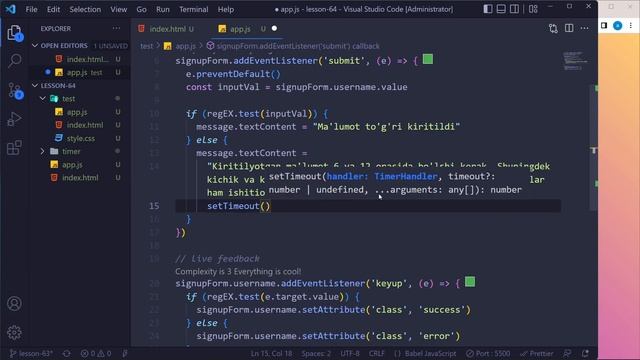This screenshot has width=640, height=360.
Task: Click the 'Complexity is 3 Everything is cool!' codelens
Action: click(x=238, y=271)
